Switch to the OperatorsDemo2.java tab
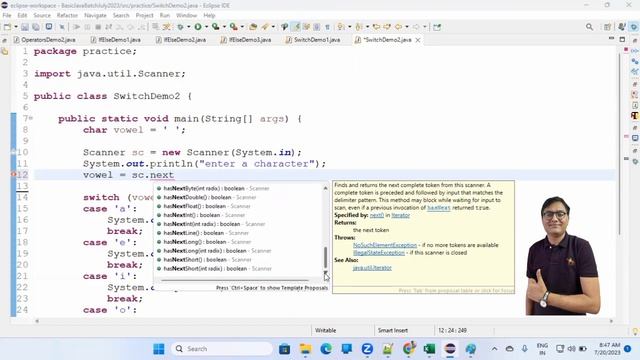 pos(44,40)
